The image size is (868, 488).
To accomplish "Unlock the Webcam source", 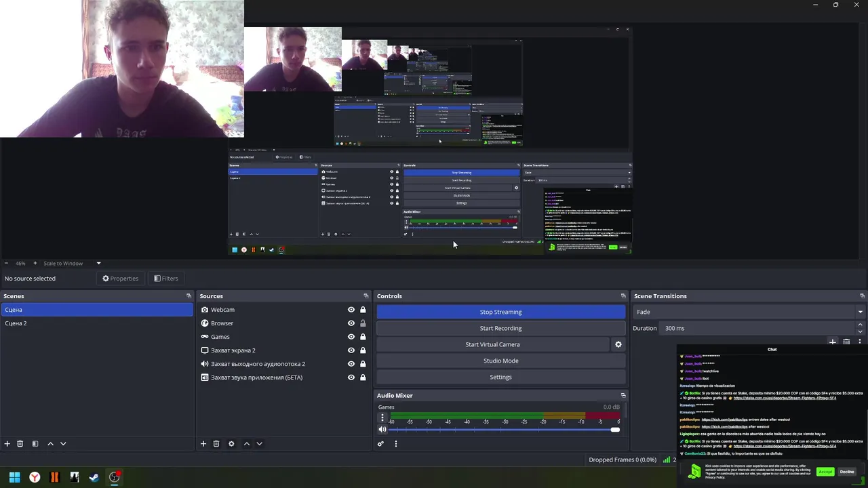I will point(363,310).
